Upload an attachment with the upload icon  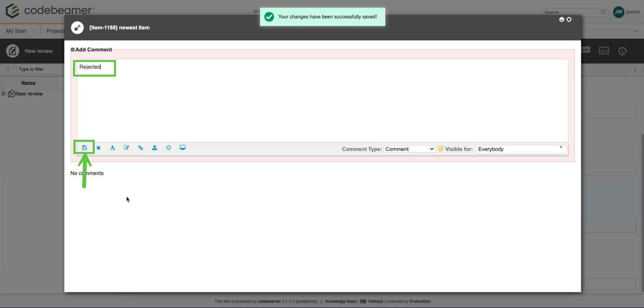point(155,148)
